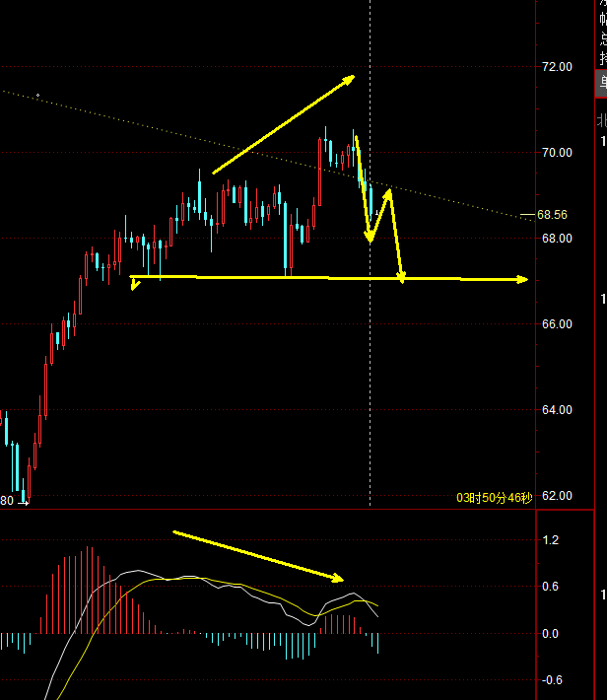Viewport: 607px width, 700px height.
Task: Click the 66.00 price axis label
Action: (557, 324)
